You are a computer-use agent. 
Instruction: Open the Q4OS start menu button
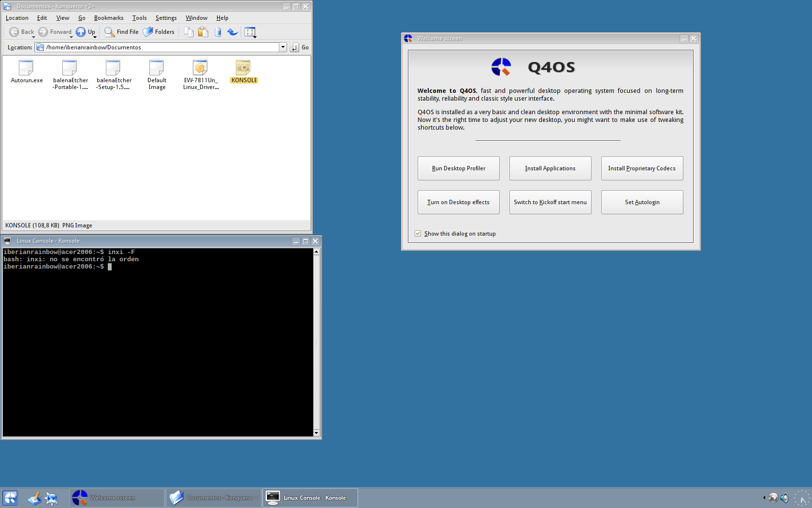[x=10, y=498]
